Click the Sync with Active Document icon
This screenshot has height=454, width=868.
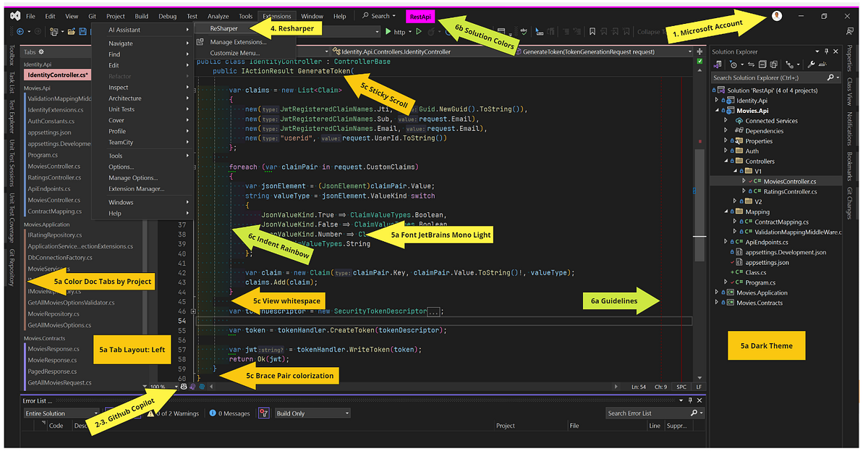(751, 64)
